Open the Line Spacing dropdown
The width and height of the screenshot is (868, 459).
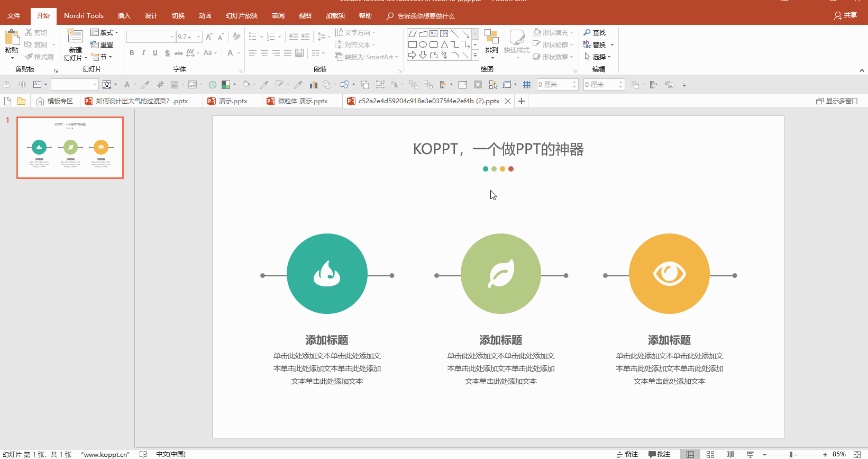pyautogui.click(x=323, y=37)
